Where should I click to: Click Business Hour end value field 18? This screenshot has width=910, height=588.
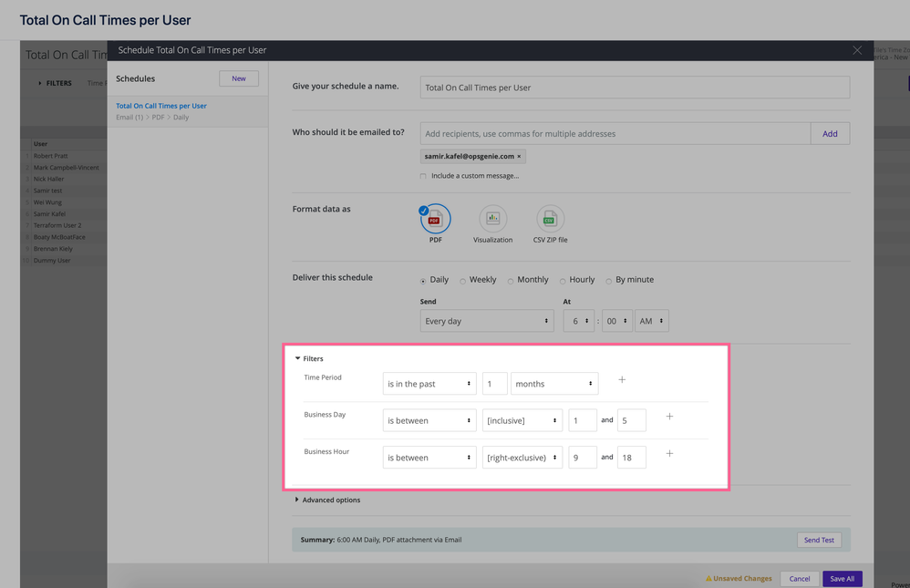[x=631, y=458]
